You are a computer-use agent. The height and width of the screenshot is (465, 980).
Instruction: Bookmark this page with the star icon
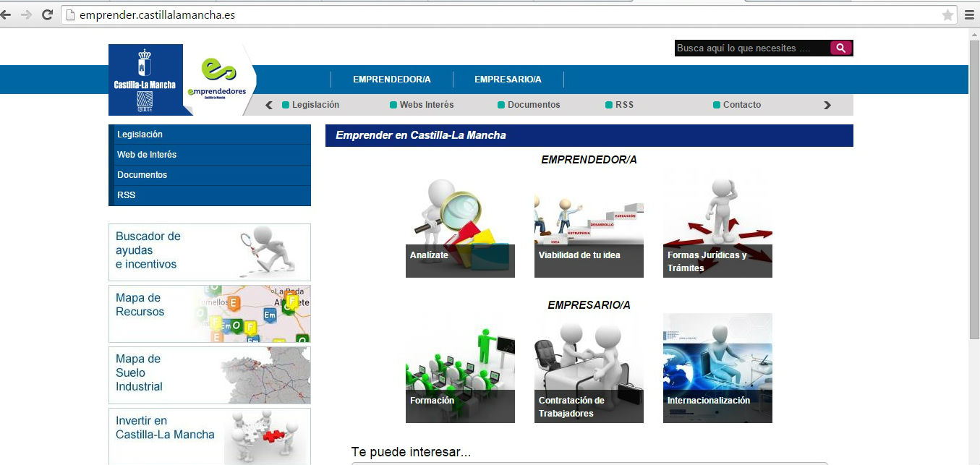click(x=947, y=14)
